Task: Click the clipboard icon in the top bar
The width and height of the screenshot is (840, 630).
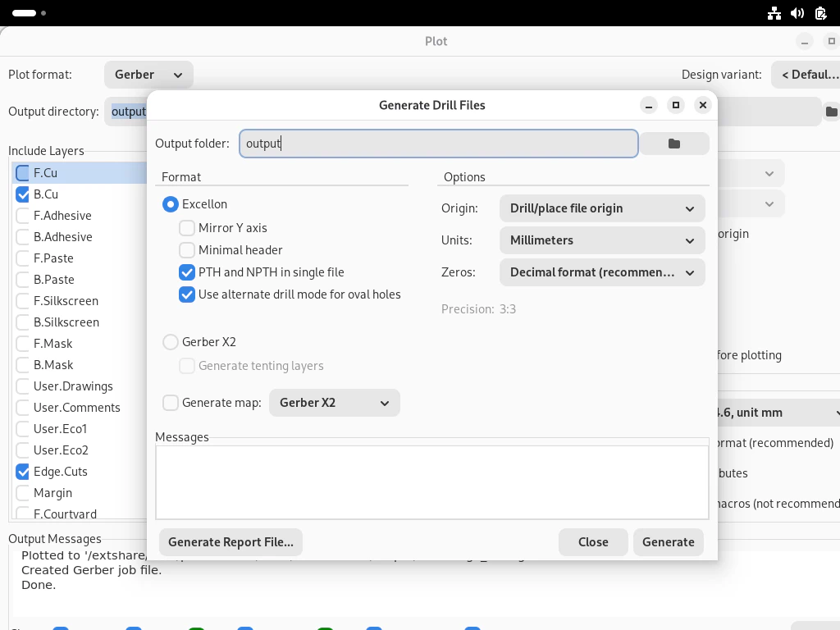Action: 820,13
